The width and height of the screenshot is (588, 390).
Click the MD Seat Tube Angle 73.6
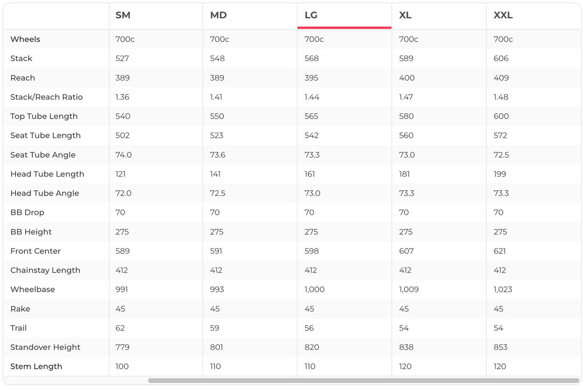pos(218,155)
